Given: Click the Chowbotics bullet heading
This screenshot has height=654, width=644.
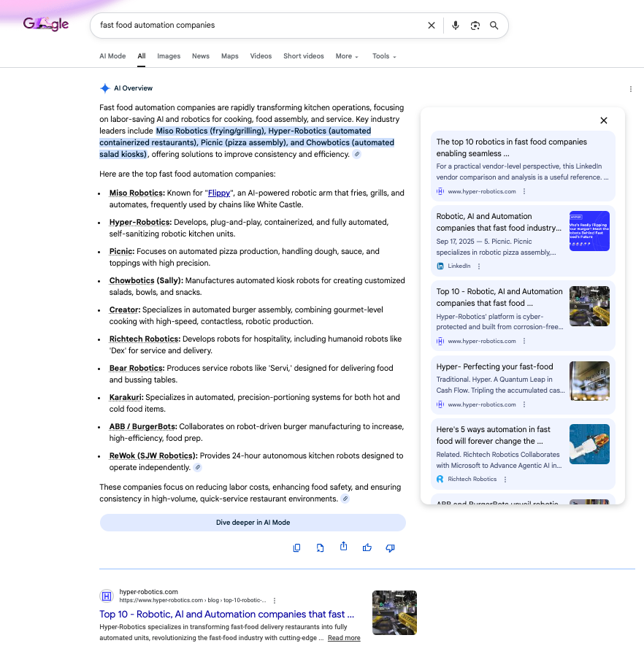Looking at the screenshot, I should pyautogui.click(x=146, y=281).
